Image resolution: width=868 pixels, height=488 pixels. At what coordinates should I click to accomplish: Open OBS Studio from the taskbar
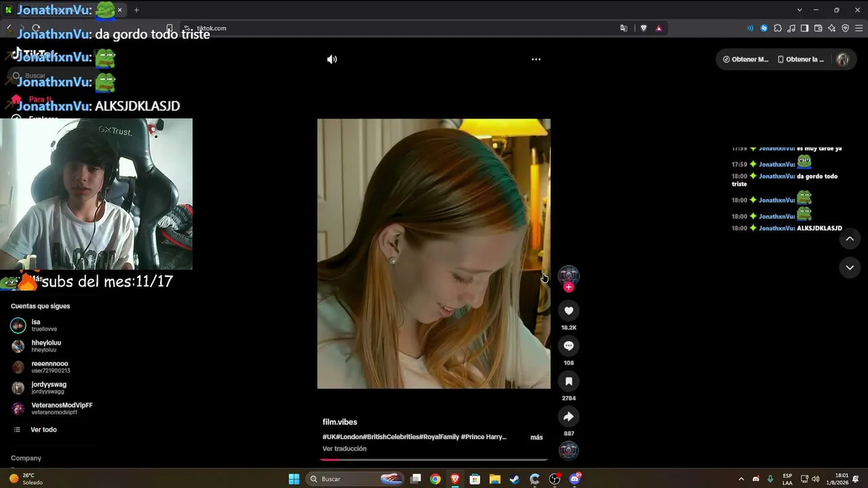pos(555,479)
